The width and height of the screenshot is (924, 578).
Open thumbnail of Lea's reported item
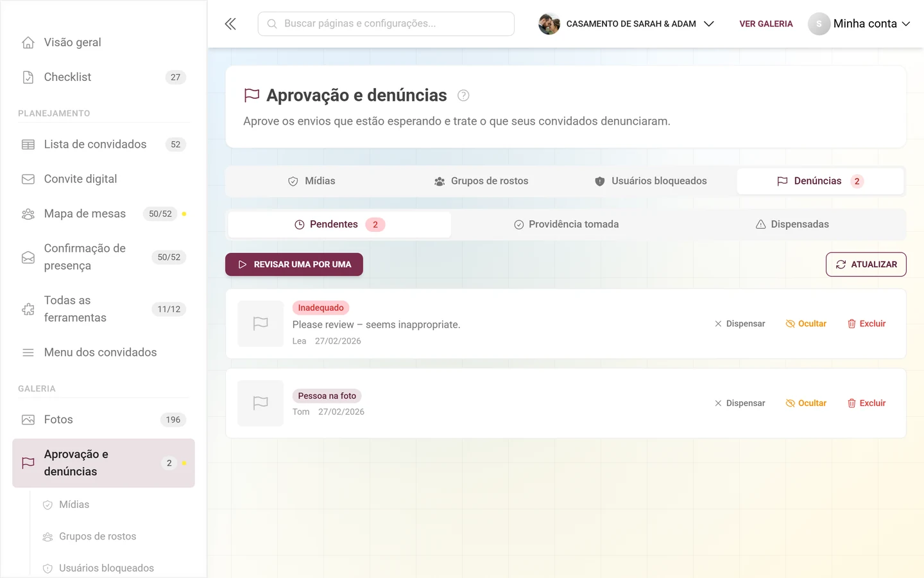[x=261, y=324]
